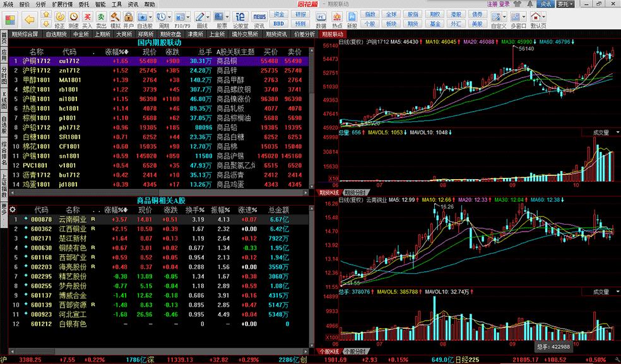Open the 系统 menu
621x364 pixels.
point(8,4)
